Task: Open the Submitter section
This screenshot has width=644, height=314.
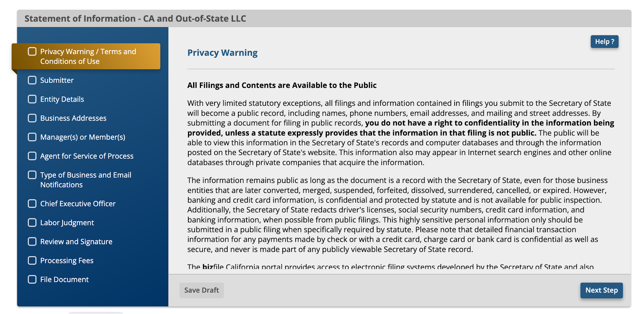Action: [57, 80]
